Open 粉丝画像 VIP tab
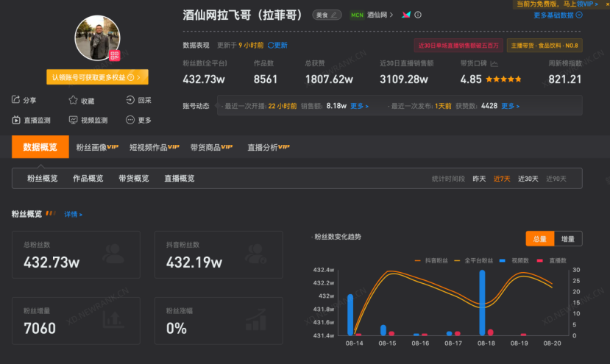Image resolution: width=610 pixels, height=364 pixels. [97, 147]
